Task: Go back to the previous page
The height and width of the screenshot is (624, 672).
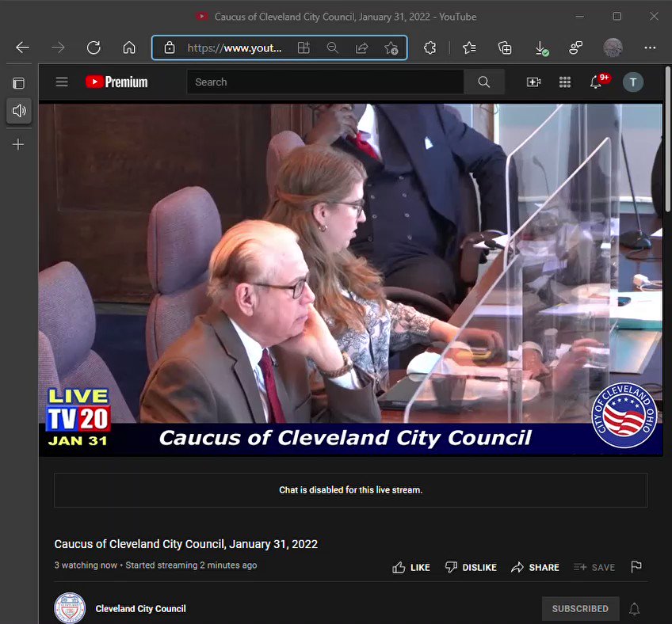Action: 22,48
